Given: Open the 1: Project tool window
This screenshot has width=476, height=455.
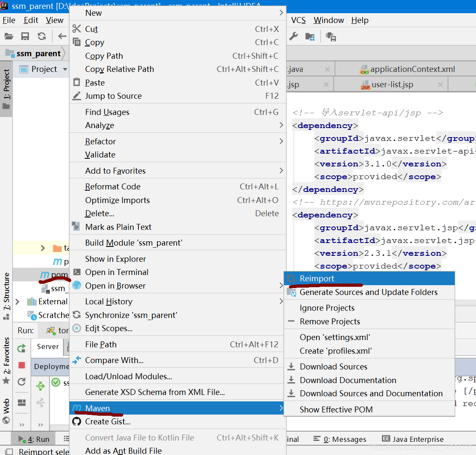Looking at the screenshot, I should coord(6,89).
